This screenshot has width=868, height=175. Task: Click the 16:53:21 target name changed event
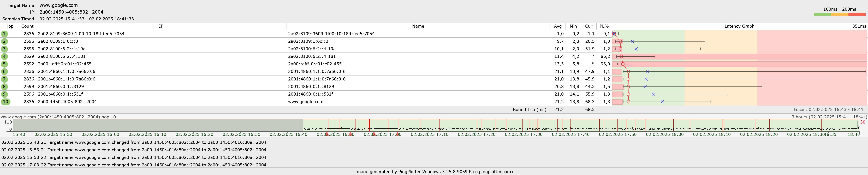coord(134,150)
